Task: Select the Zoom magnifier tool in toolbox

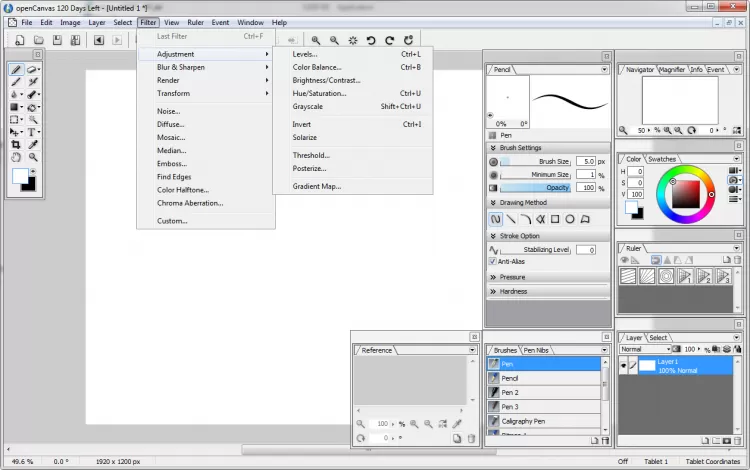Action: tap(33, 157)
